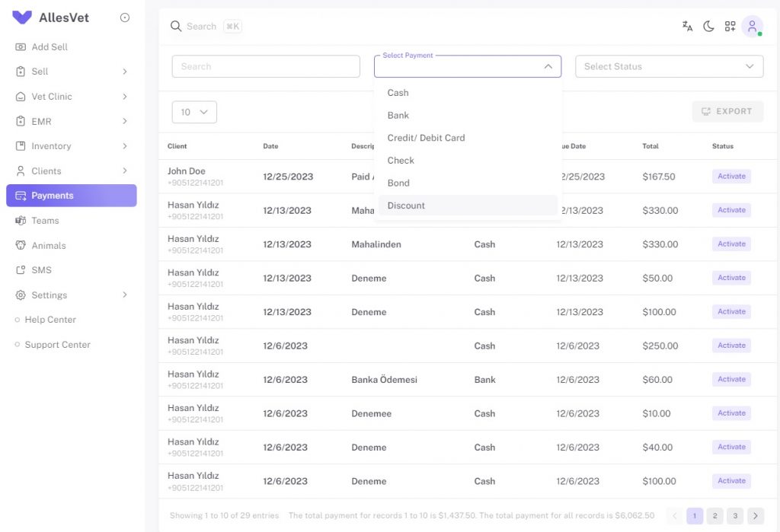Expand the Inventory menu chevron
This screenshot has height=532, width=780.
click(x=124, y=145)
